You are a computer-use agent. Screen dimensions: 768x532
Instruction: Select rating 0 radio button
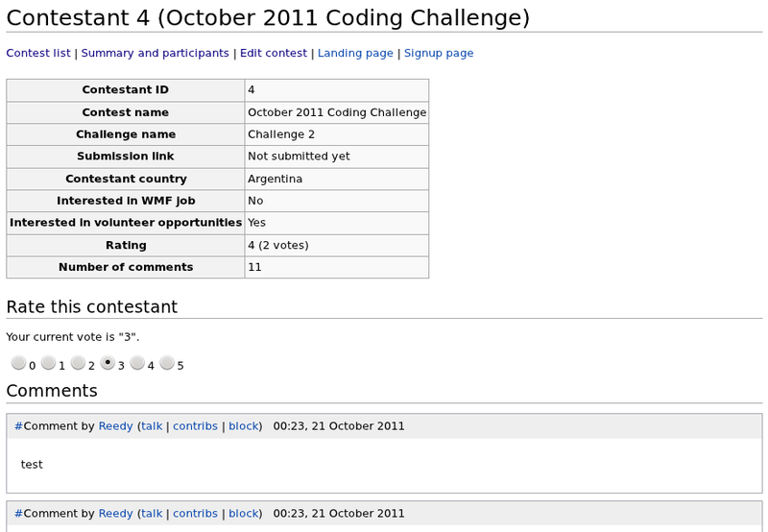[18, 363]
